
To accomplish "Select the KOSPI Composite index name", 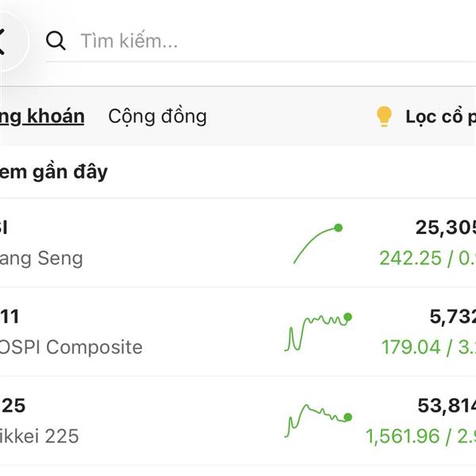I will click(71, 347).
